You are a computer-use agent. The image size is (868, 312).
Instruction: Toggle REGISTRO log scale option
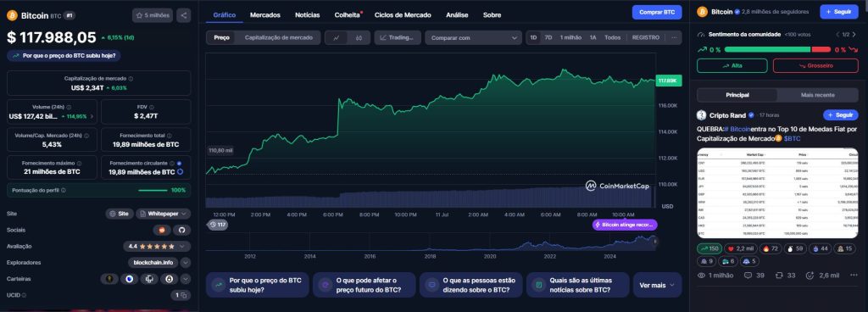click(x=645, y=37)
